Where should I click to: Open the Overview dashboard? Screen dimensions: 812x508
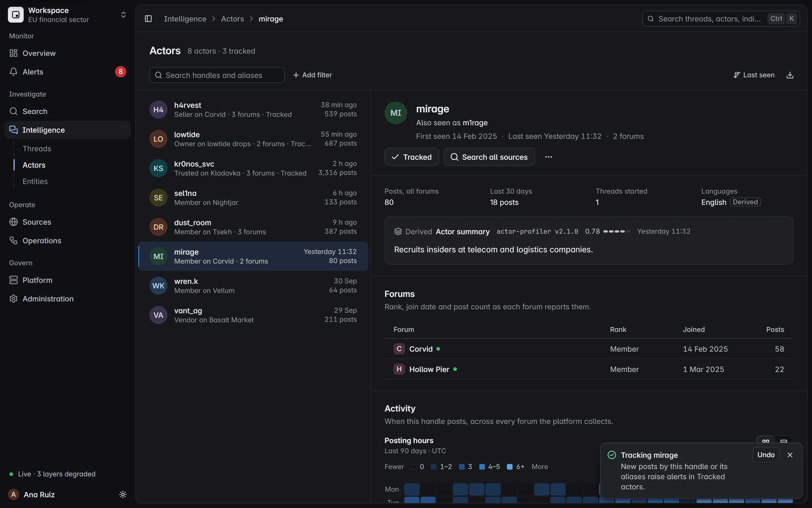click(67, 53)
